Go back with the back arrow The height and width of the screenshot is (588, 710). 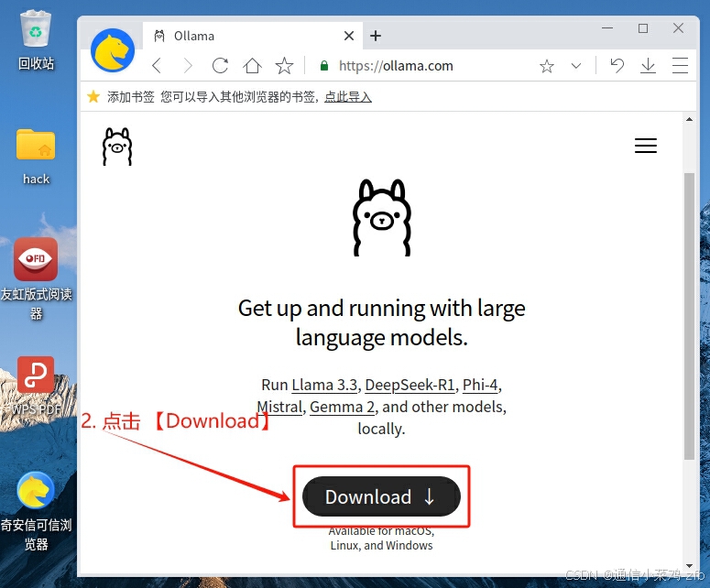[157, 66]
